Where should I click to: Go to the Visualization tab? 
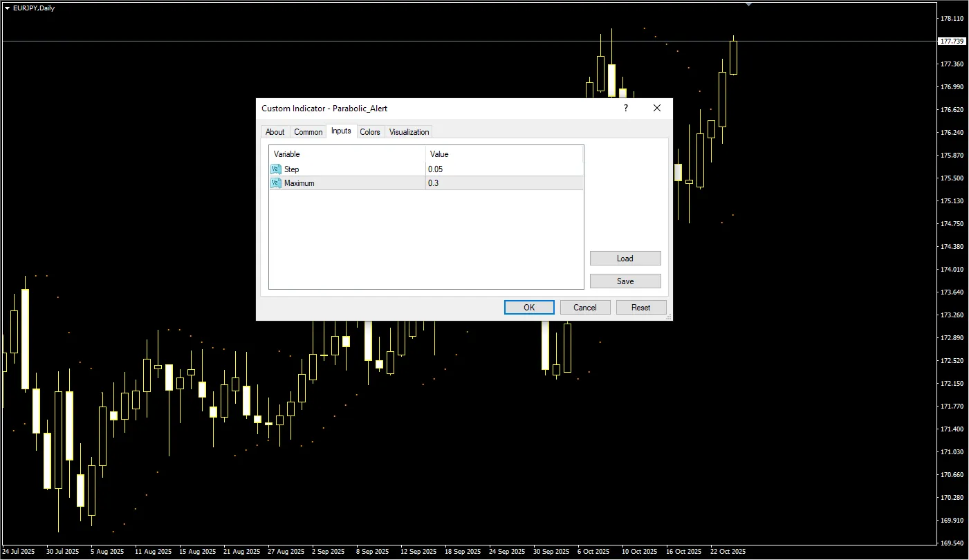click(409, 132)
